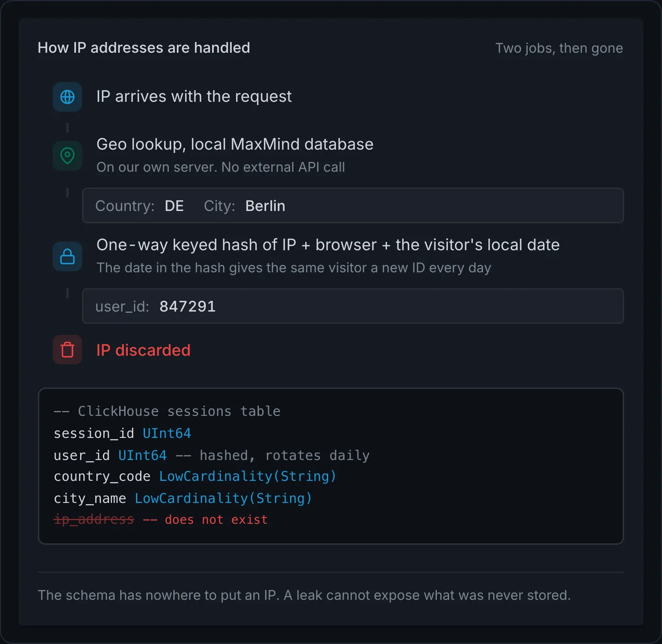Click the globe icon for IP arrival
Image resolution: width=662 pixels, height=644 pixels.
click(x=68, y=97)
